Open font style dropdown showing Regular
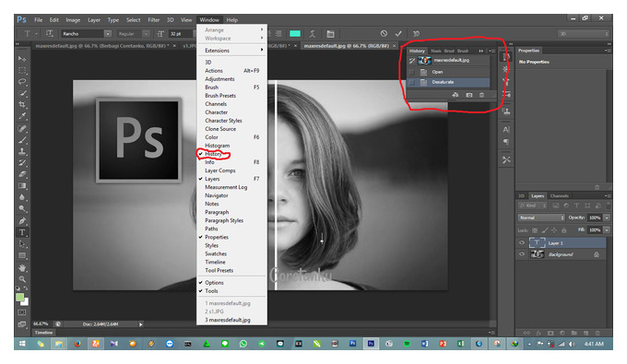627x364 pixels. [x=146, y=34]
